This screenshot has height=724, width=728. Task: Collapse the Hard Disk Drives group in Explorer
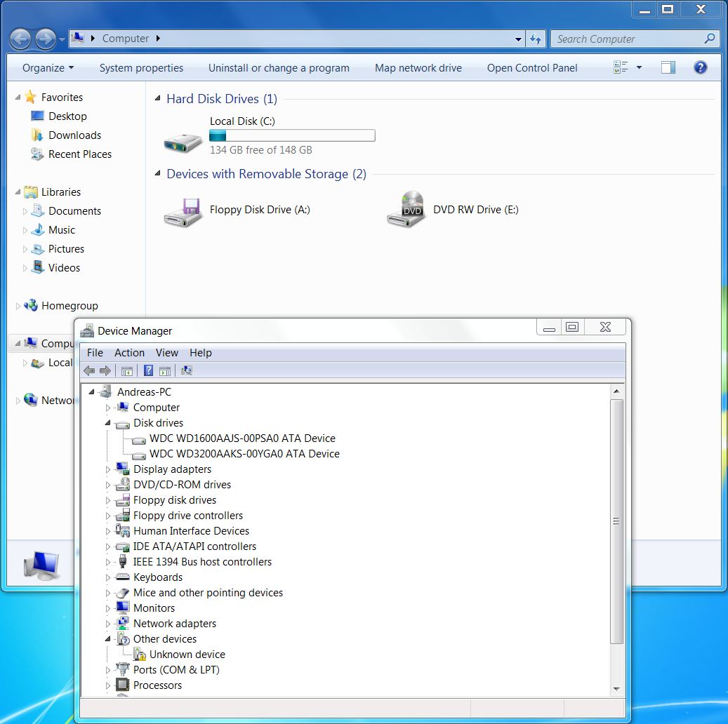157,98
